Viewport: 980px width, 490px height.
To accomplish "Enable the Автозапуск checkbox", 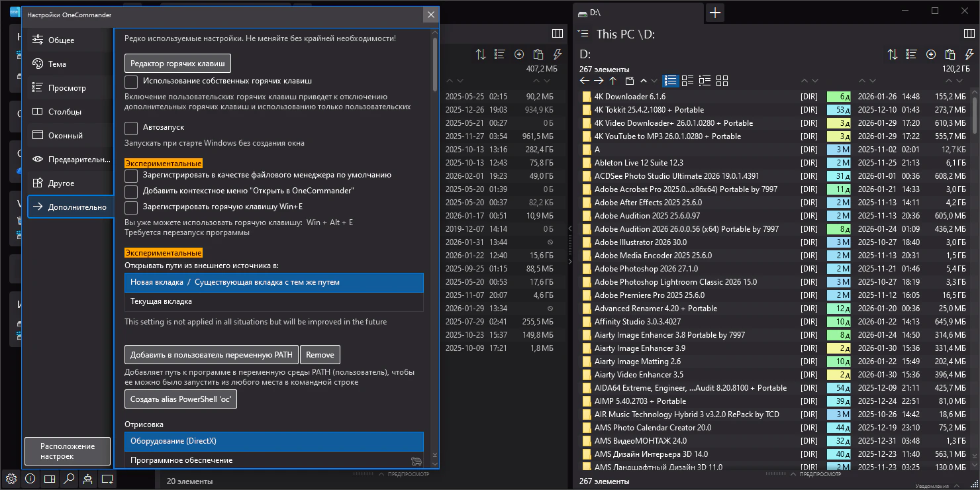I will [131, 127].
